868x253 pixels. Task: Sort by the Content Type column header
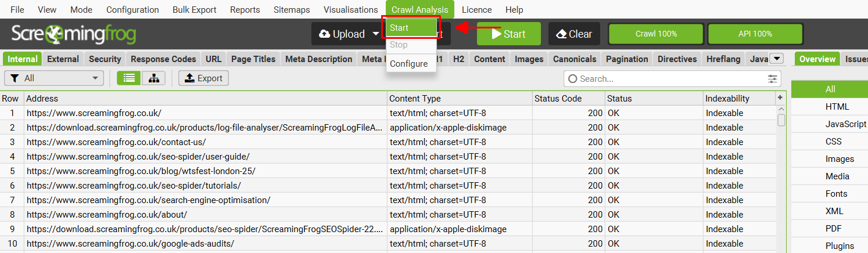pyautogui.click(x=460, y=99)
